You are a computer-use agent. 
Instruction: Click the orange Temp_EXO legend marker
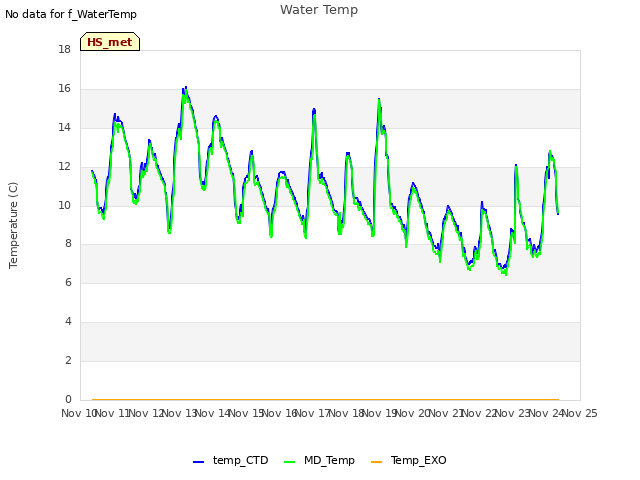(376, 462)
